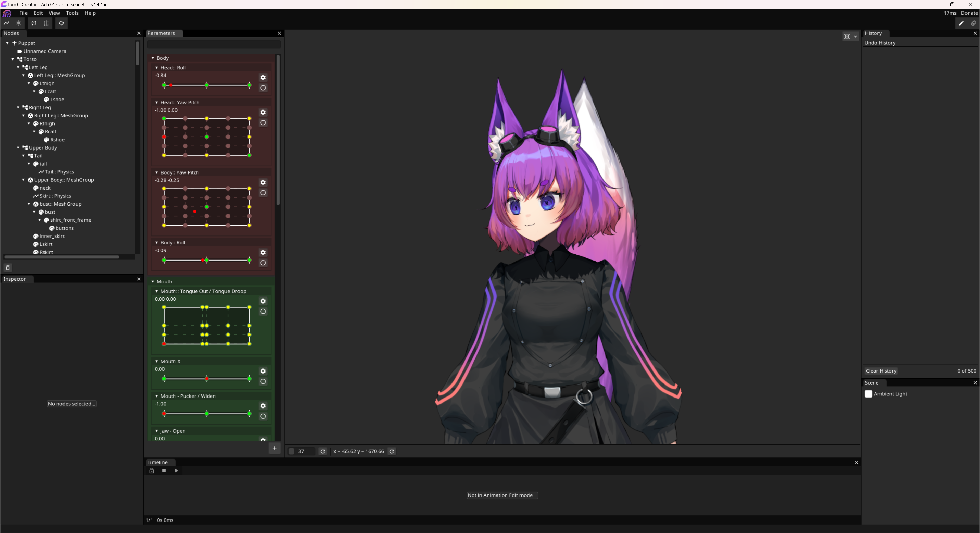Click trash icon below Nodes tree

8,268
